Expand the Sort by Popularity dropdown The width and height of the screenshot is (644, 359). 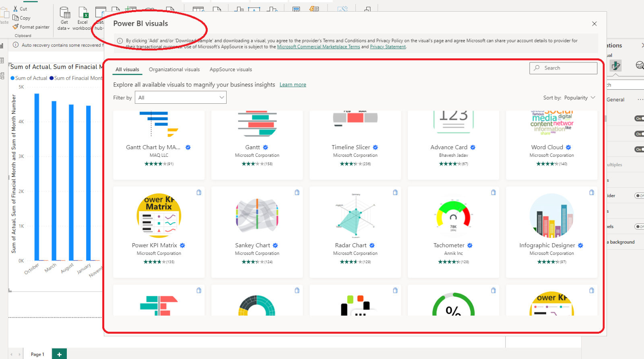[x=569, y=98]
